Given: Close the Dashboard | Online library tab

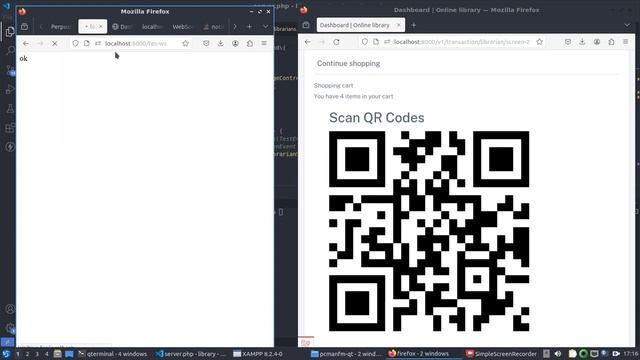Looking at the screenshot, I should pos(399,25).
